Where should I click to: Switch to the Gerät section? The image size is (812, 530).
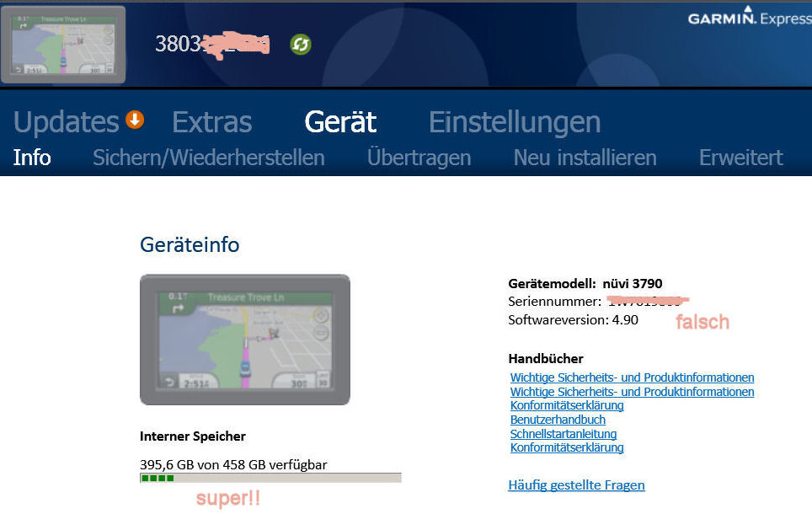tap(340, 122)
